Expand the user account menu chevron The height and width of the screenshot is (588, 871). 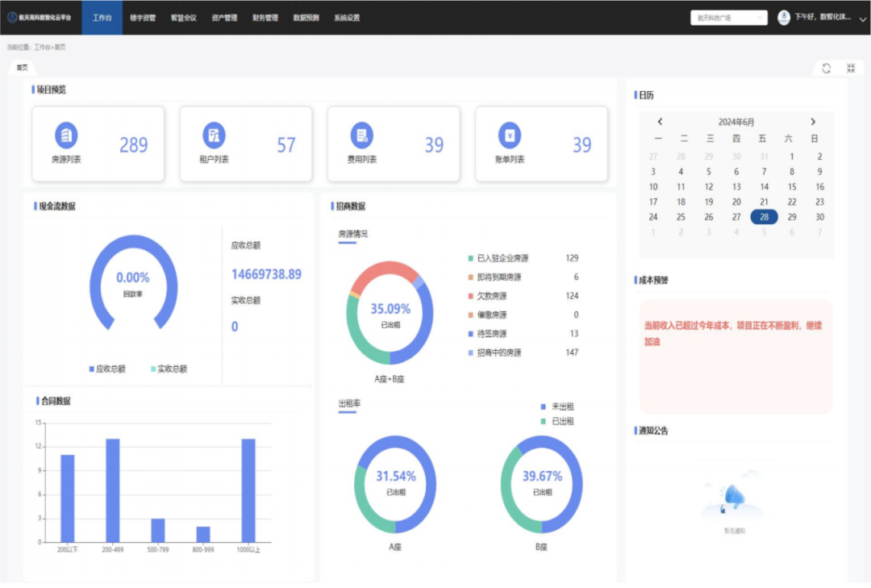(862, 19)
